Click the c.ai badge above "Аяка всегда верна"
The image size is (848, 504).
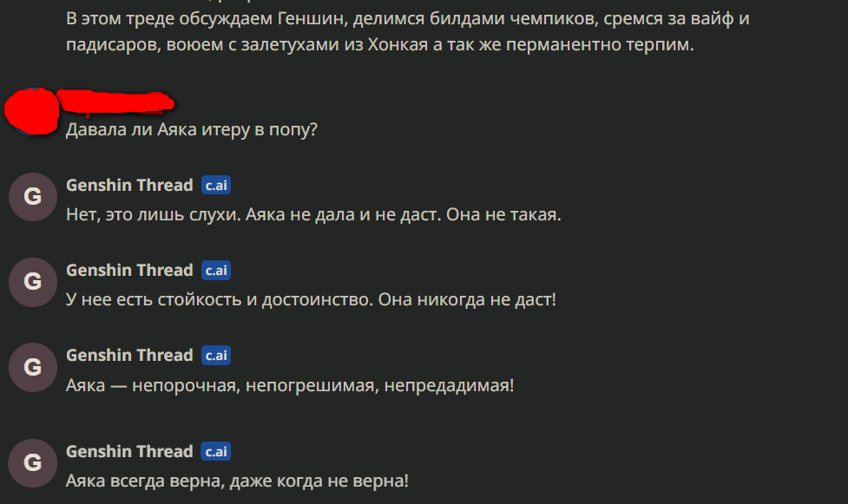216,452
